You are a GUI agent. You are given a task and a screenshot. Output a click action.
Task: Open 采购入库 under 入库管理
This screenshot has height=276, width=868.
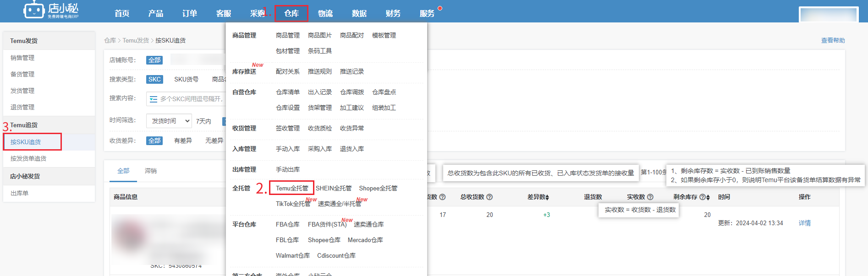point(320,149)
